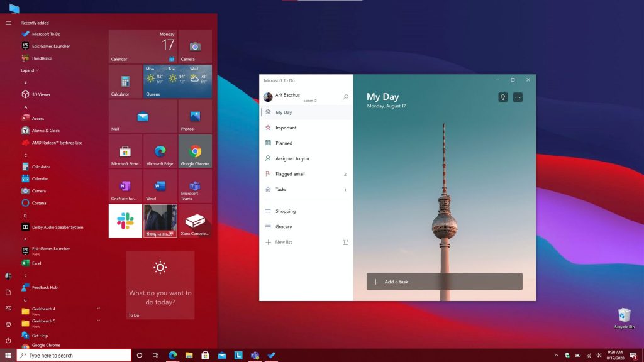This screenshot has width=644, height=362.
Task: Open Alarms & Clock
Action: 41,131
